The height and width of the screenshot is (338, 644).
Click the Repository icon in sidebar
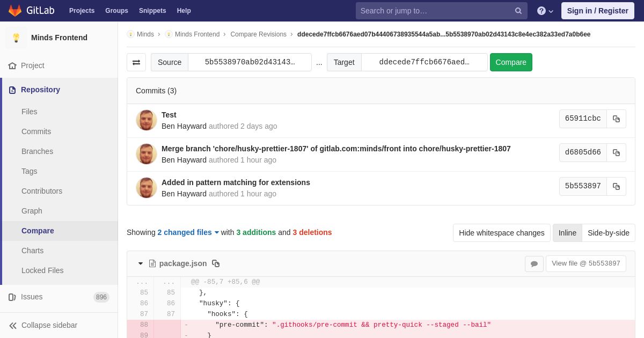coord(12,90)
